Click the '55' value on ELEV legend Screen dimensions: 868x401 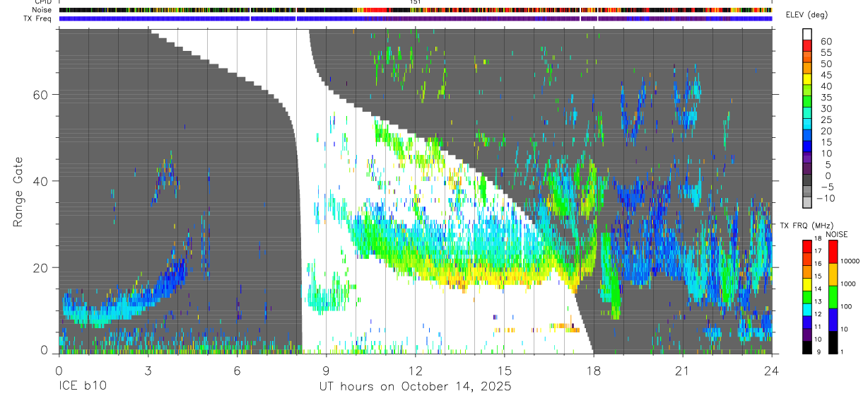pyautogui.click(x=826, y=53)
